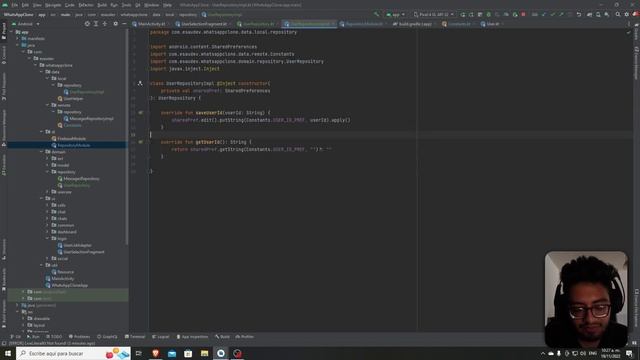Toggle Logcat tool window at bottom
The image size is (640, 360).
pyautogui.click(x=160, y=337)
